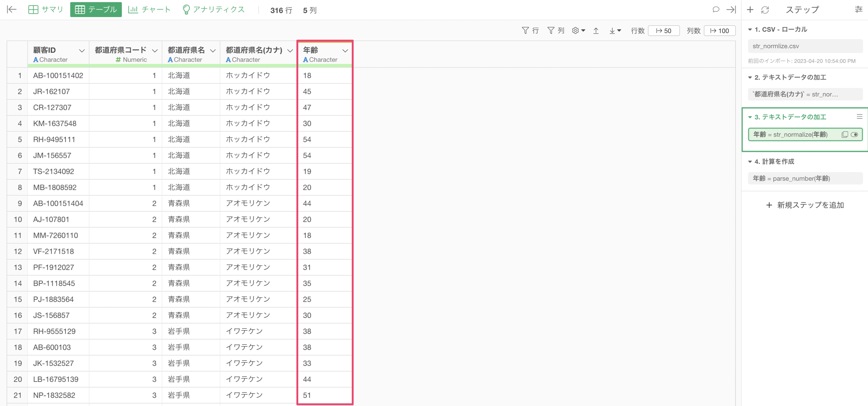This screenshot has height=406, width=868.
Task: Select the 年齢 = parse_number(年齢) step
Action: pyautogui.click(x=805, y=179)
